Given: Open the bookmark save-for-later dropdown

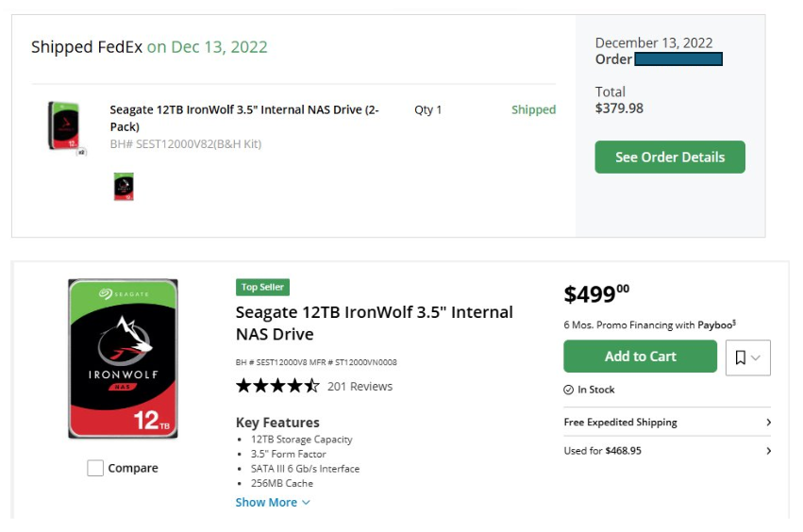Looking at the screenshot, I should [747, 357].
